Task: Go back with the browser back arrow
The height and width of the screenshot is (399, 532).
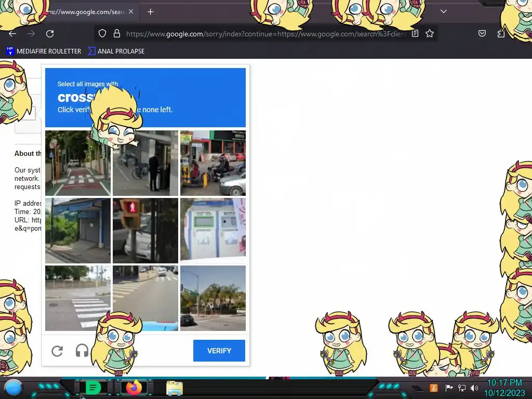Action: click(12, 34)
